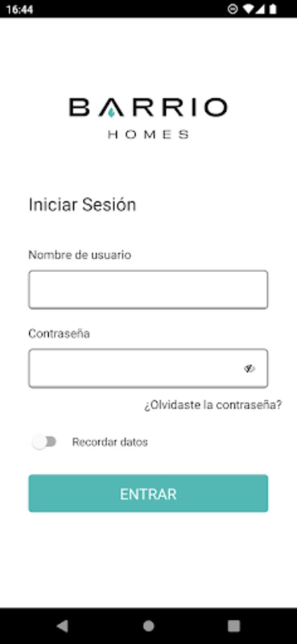Screen dimensions: 297x644
Task: Focus the Contraseña input field
Action: coord(148,369)
